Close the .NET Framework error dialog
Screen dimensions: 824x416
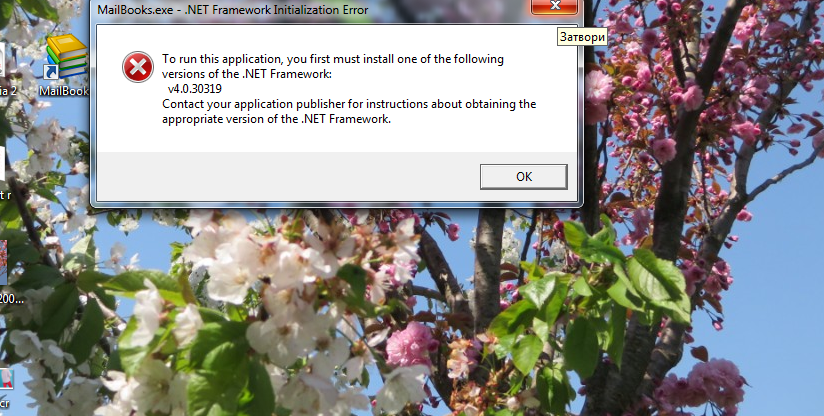554,6
